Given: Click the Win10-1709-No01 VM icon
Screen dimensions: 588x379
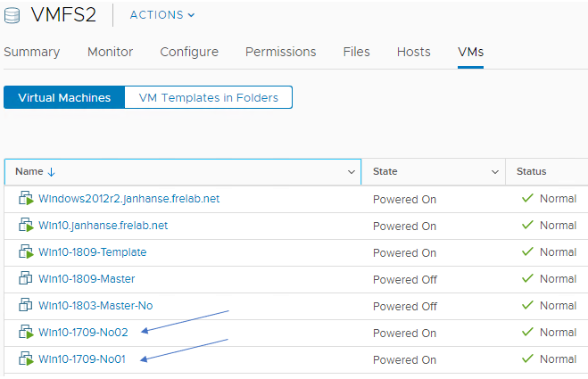Looking at the screenshot, I should (x=26, y=359).
